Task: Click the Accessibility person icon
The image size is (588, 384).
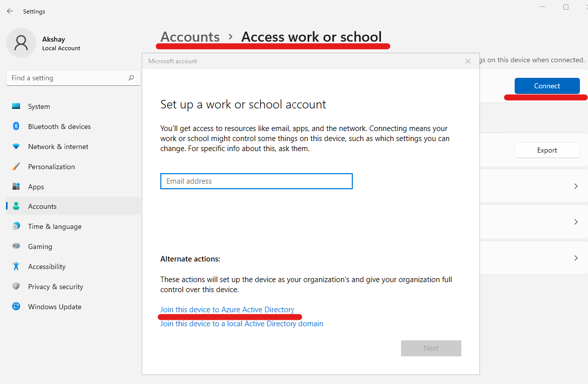Action: point(16,267)
